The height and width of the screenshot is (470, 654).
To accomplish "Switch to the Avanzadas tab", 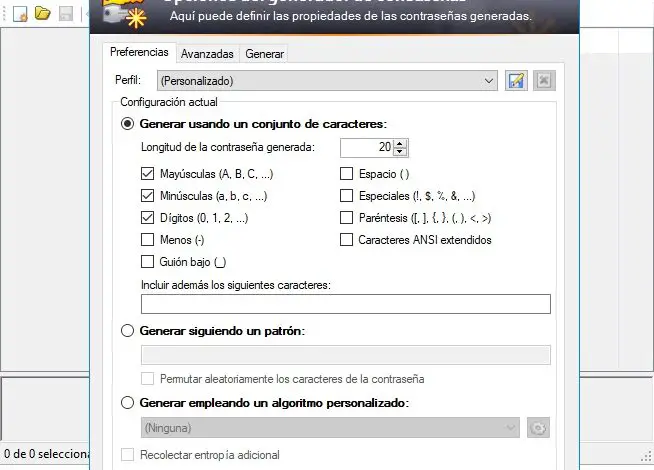I will click(208, 53).
